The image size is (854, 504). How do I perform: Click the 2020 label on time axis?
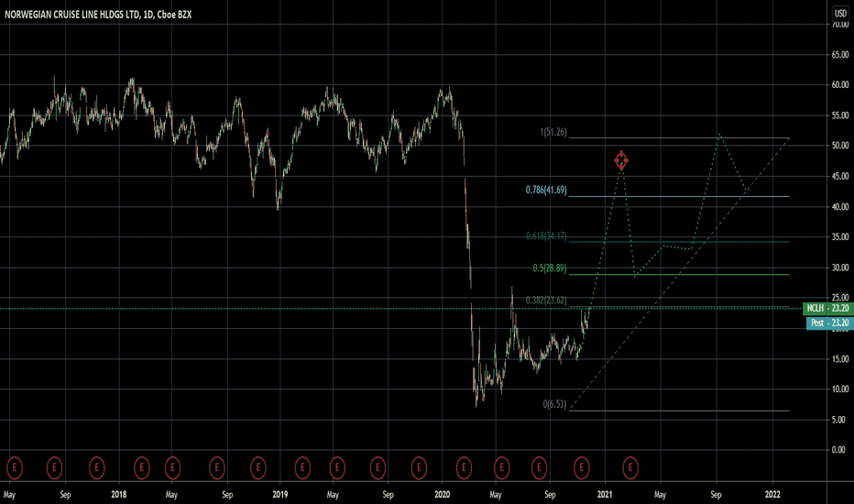click(x=443, y=495)
